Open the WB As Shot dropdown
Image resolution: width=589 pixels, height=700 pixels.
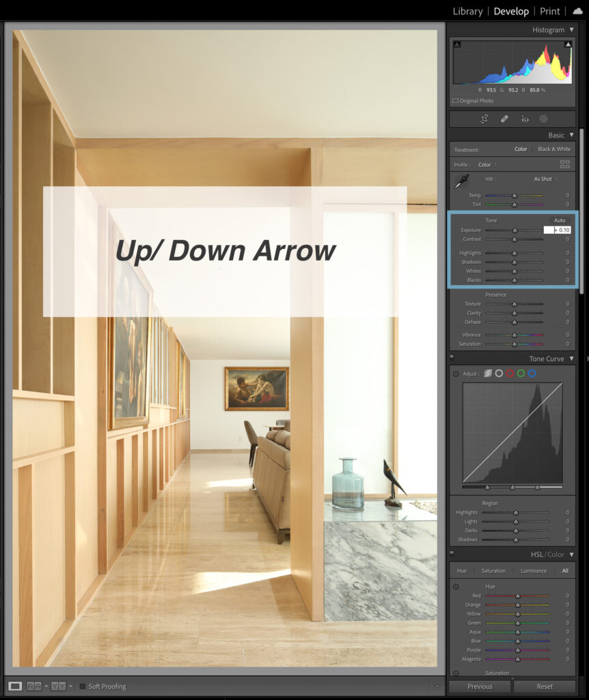pyautogui.click(x=546, y=179)
